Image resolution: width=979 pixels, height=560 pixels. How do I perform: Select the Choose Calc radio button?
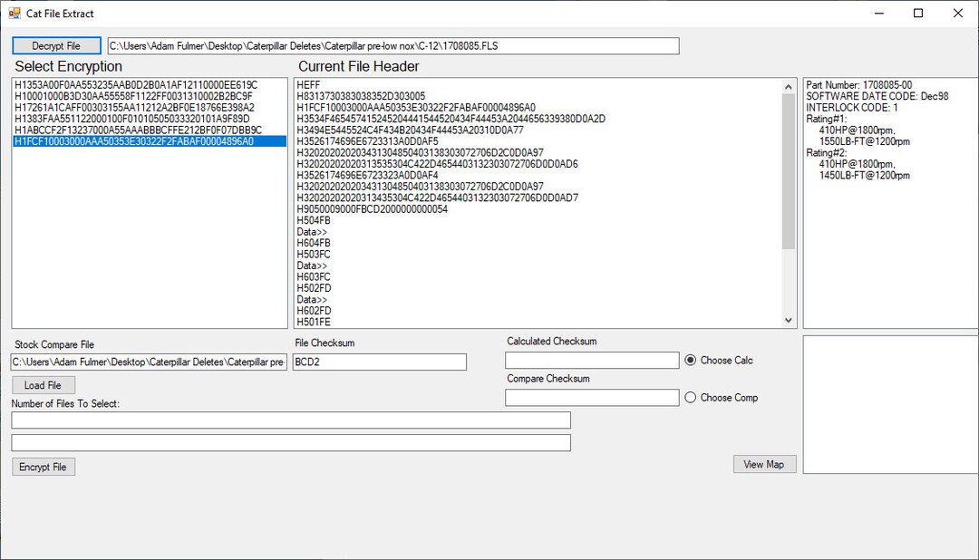point(690,360)
